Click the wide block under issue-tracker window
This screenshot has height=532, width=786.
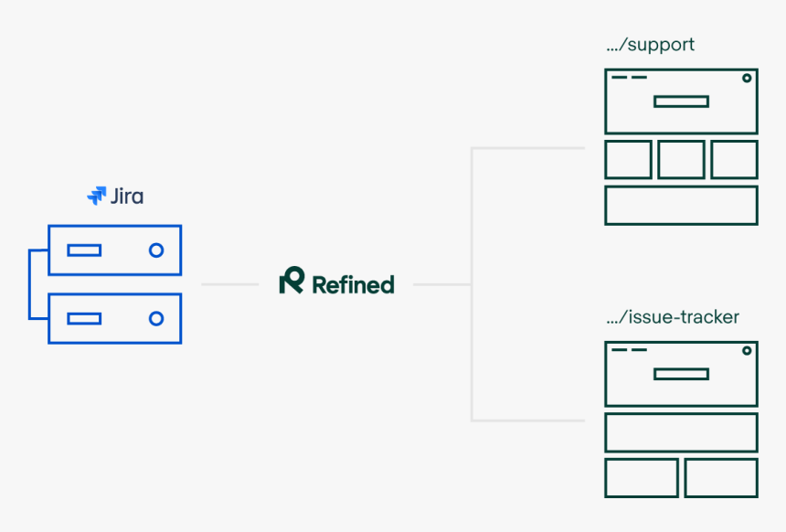tap(681, 432)
